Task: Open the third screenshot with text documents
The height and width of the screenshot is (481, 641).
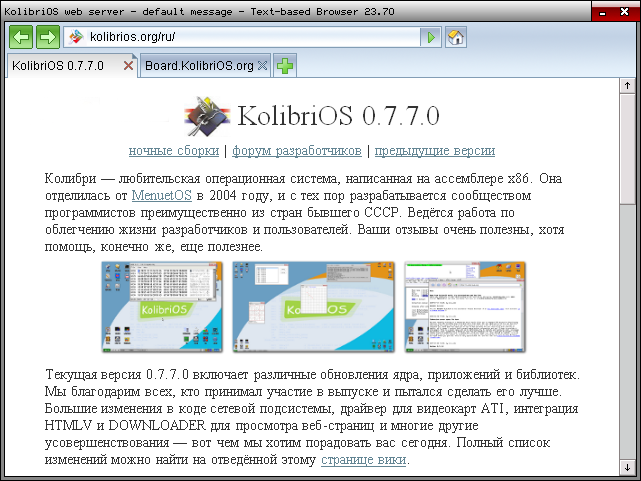Action: 465,307
